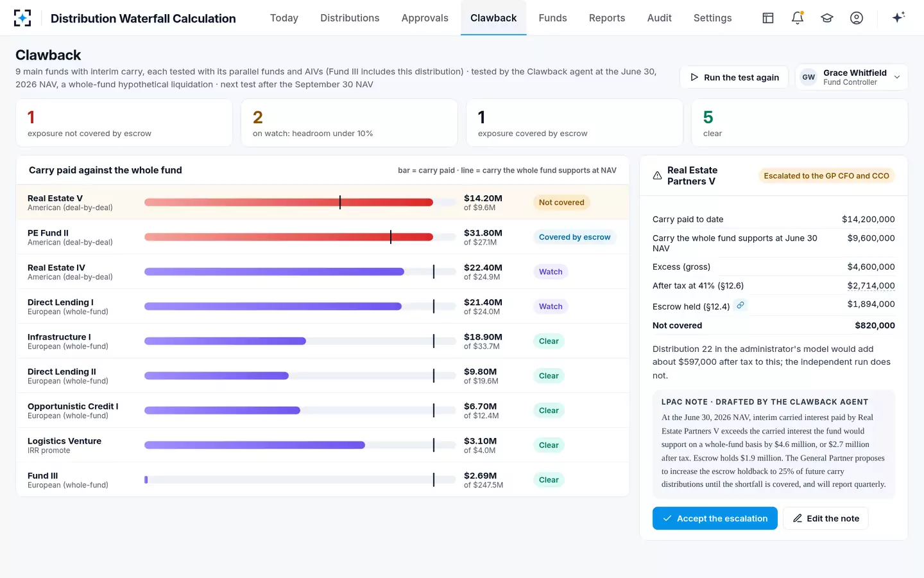Select the Opportunistic Credit I row name

pyautogui.click(x=73, y=407)
